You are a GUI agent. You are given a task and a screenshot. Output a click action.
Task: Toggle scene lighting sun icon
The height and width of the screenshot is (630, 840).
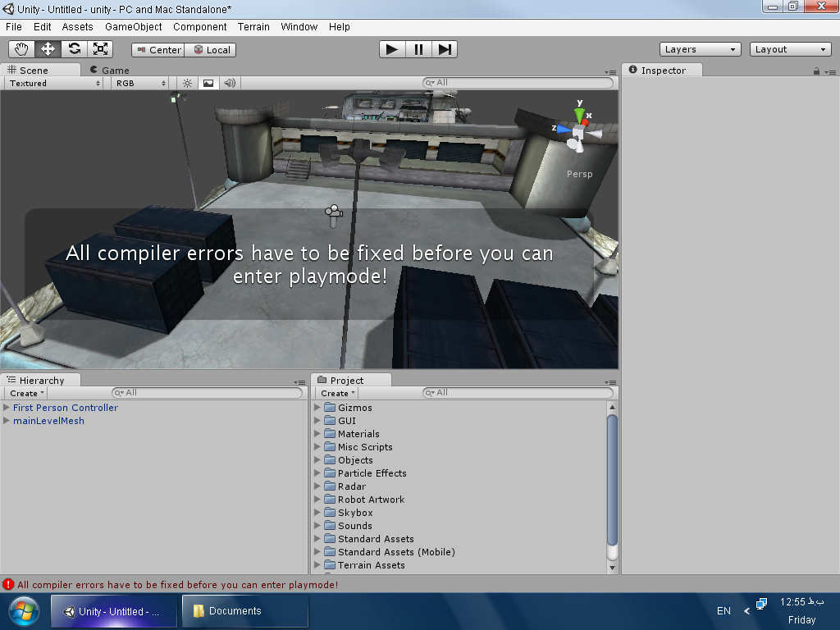coord(187,83)
